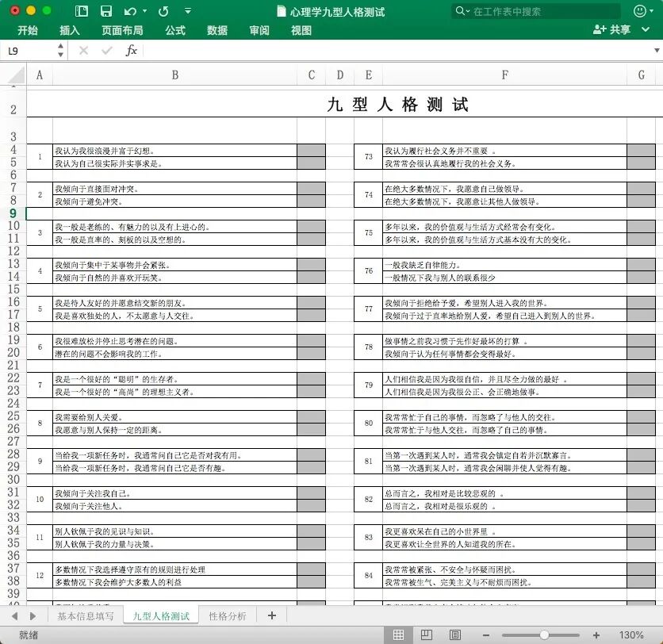Image resolution: width=663 pixels, height=644 pixels.
Task: Open the quick access toolbar customize dropdown
Action: click(188, 11)
